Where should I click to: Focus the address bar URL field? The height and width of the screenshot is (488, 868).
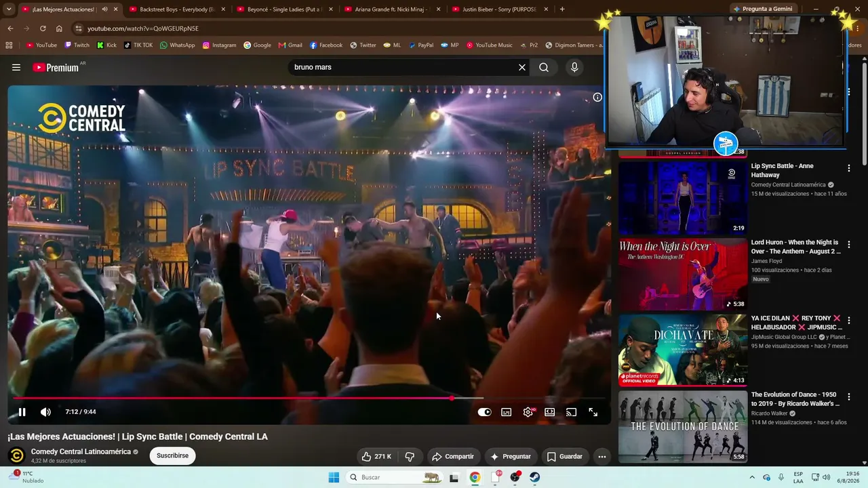coord(337,28)
